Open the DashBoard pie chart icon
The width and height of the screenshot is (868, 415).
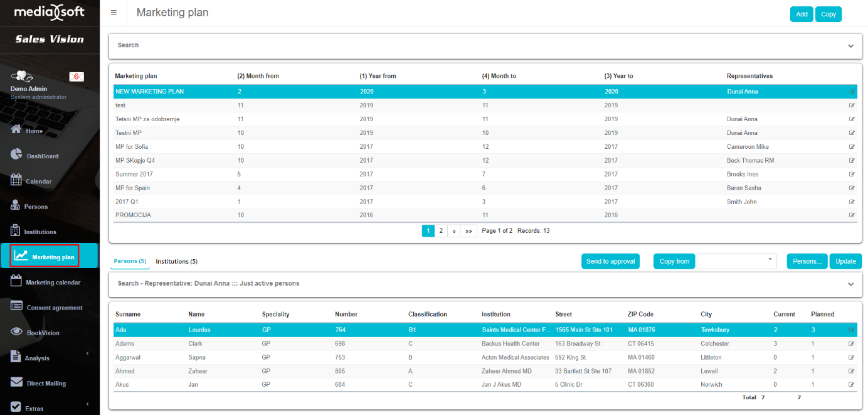[17, 155]
